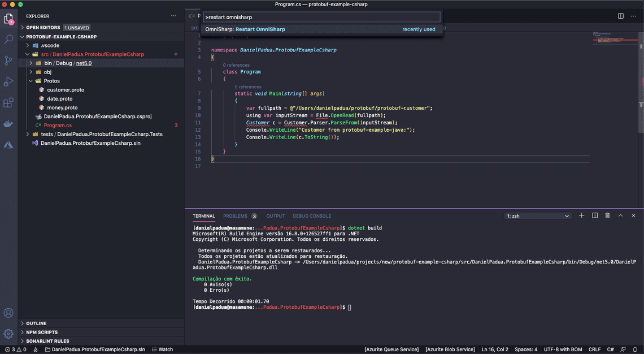This screenshot has height=354, width=644.
Task: Toggle Watch in the status bar
Action: [163, 349]
